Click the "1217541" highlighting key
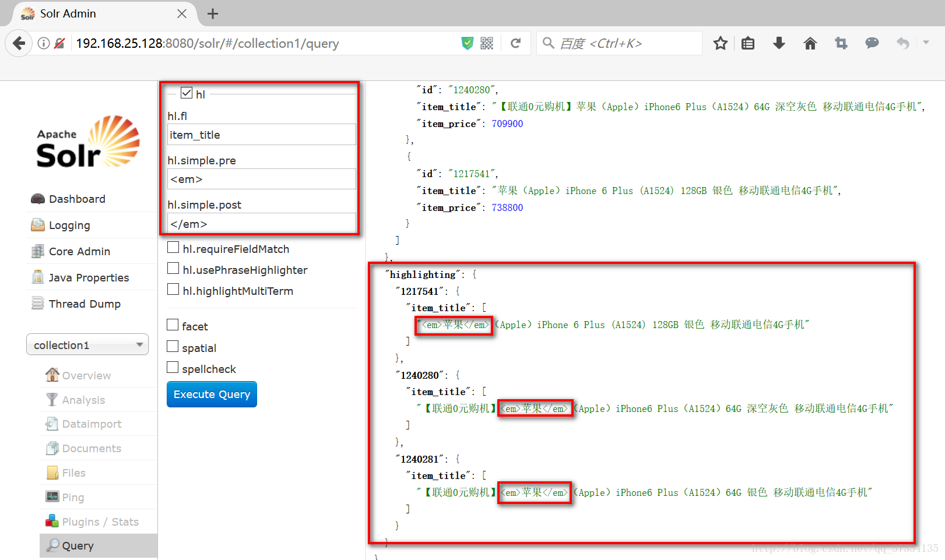This screenshot has height=560, width=945. click(x=419, y=291)
